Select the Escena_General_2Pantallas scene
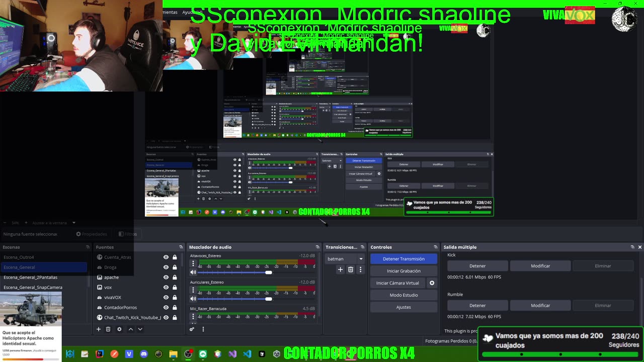 44,277
